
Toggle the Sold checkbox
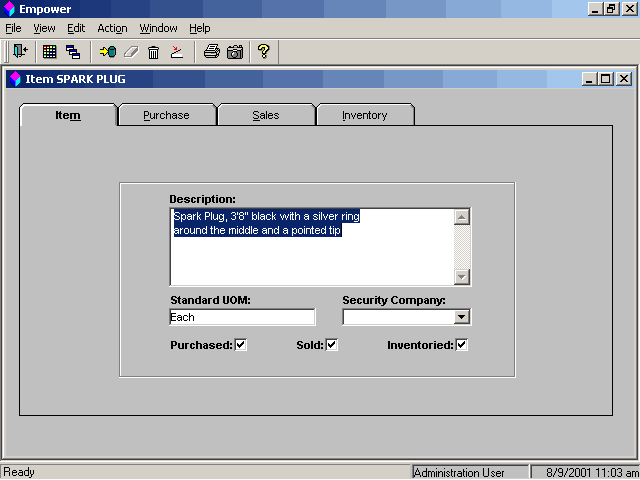[332, 345]
